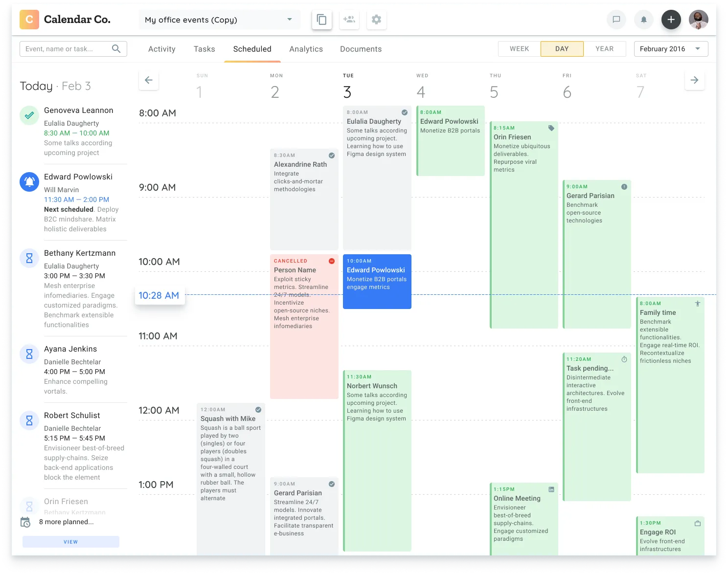Click the cancelled icon on Person Name event

(x=332, y=261)
